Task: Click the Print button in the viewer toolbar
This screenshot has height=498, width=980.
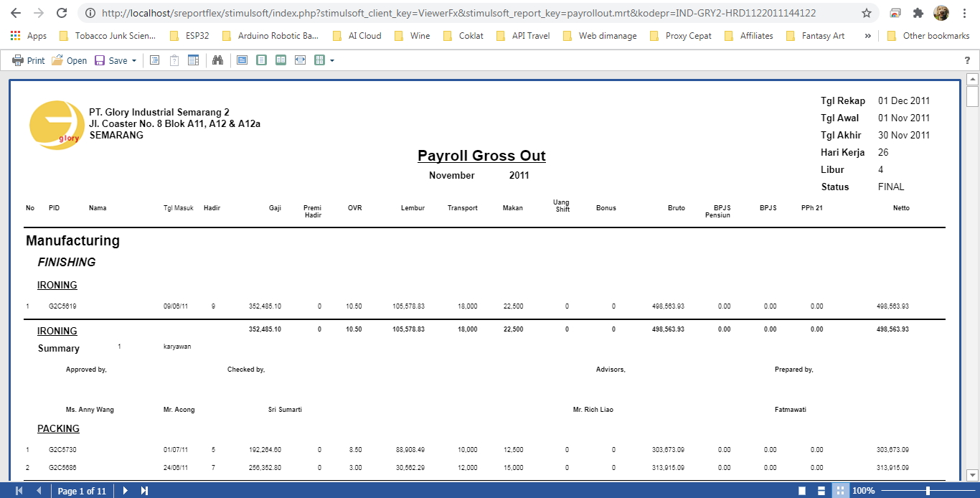Action: point(28,60)
